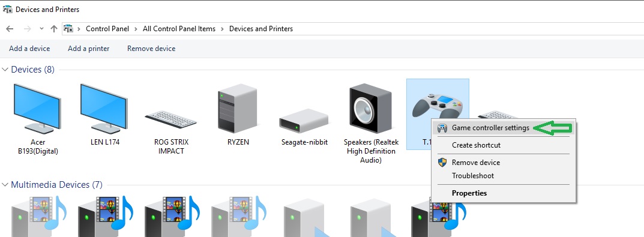Choose Troubleshoot in context menu

coord(504,175)
